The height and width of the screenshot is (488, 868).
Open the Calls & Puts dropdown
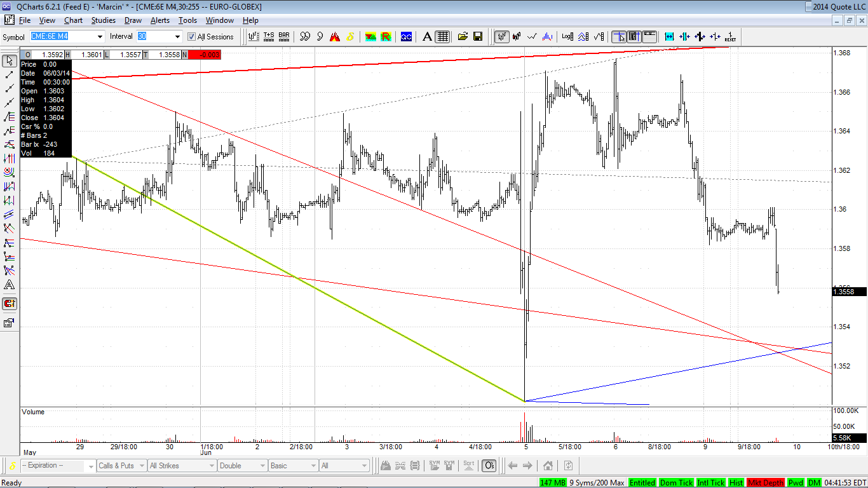pos(121,466)
